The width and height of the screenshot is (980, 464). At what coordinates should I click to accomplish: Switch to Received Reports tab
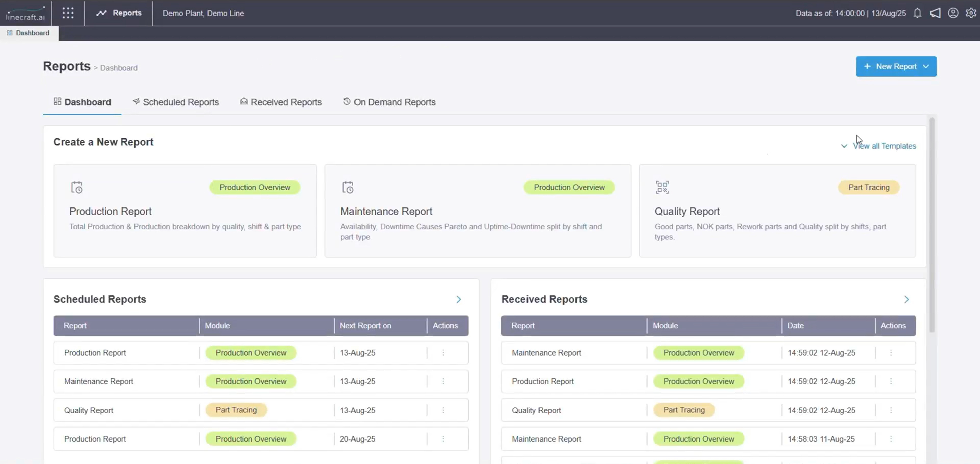pyautogui.click(x=281, y=102)
